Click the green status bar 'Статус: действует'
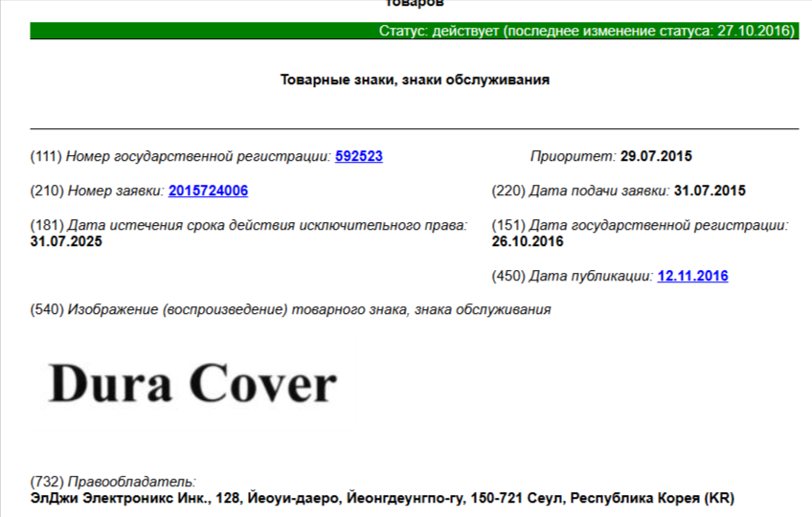This screenshot has width=812, height=517. (415, 31)
